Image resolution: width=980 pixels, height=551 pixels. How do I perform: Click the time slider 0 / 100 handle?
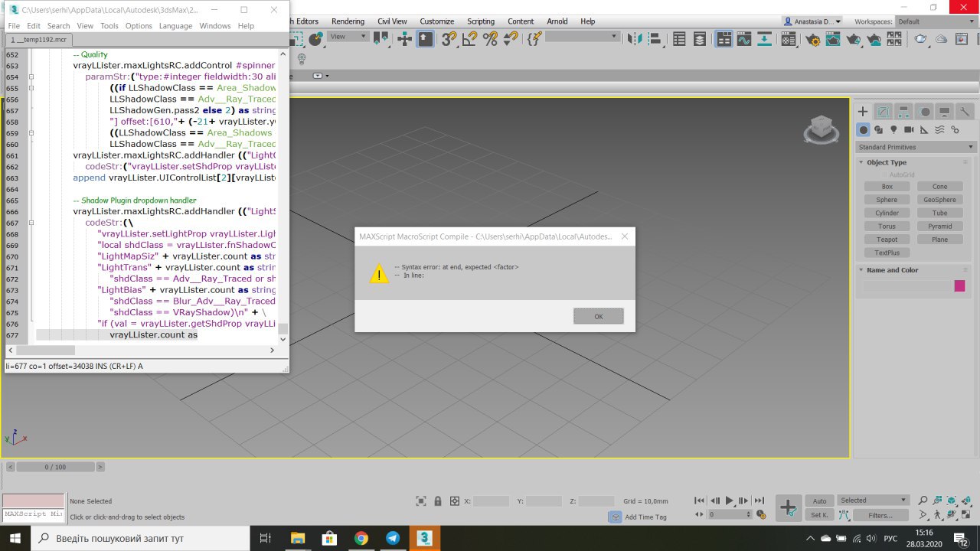(x=55, y=467)
